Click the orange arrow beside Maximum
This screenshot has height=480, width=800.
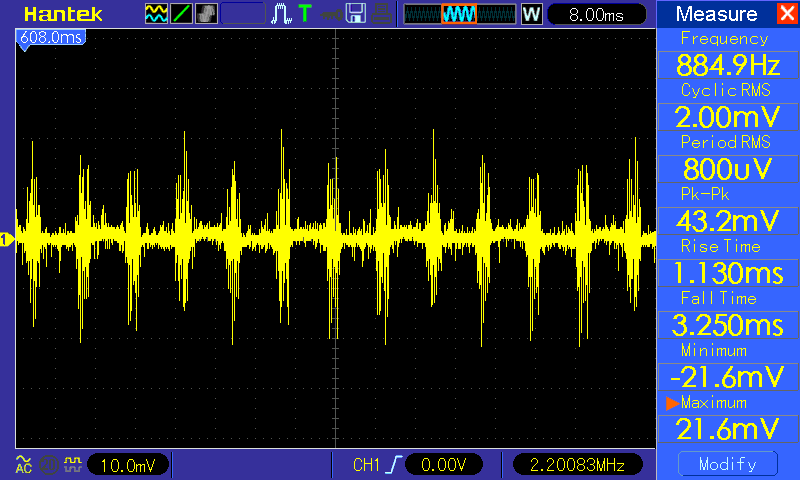(672, 403)
